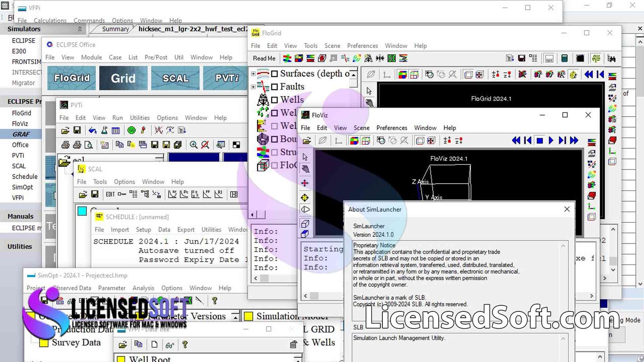Viewport: 644px width, 362px height.
Task: Click the zoom in magnifier in PVTi toolbar
Action: [x=194, y=145]
